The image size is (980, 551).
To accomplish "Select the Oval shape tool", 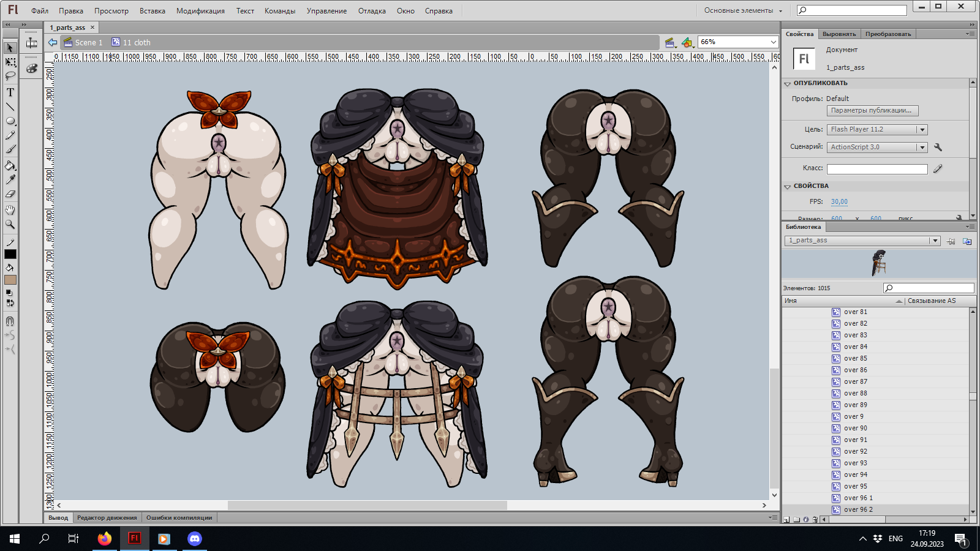I will tap(10, 121).
